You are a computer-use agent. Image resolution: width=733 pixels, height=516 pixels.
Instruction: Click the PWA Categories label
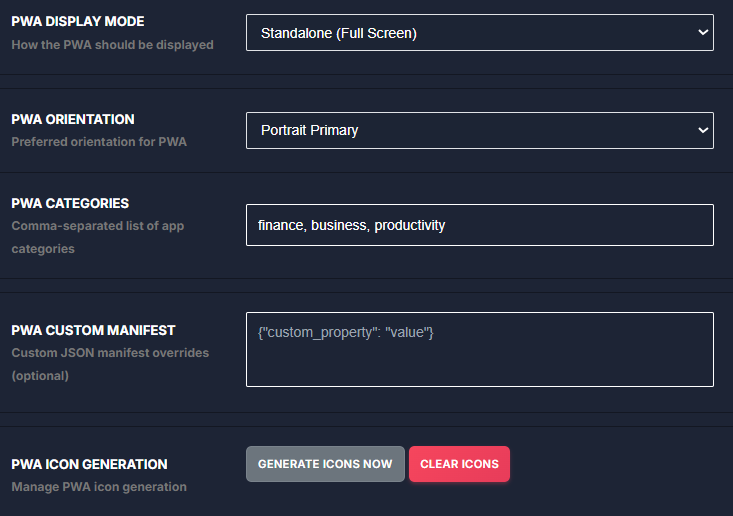pos(70,203)
